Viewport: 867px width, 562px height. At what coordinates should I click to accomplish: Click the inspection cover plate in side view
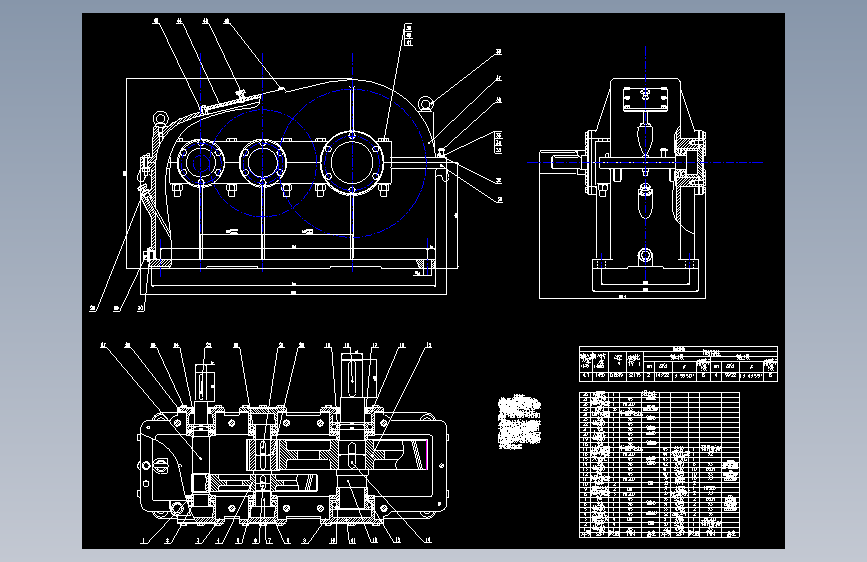tap(645, 100)
